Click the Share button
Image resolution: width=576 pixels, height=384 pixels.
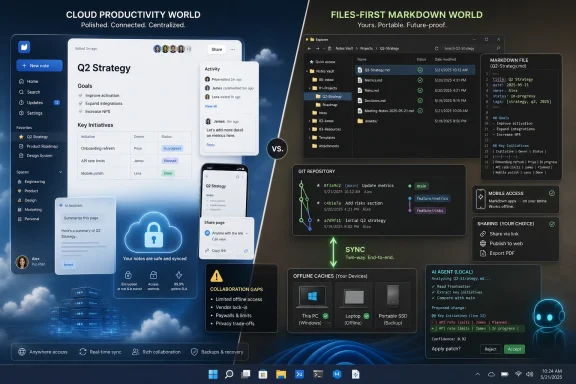click(x=217, y=49)
